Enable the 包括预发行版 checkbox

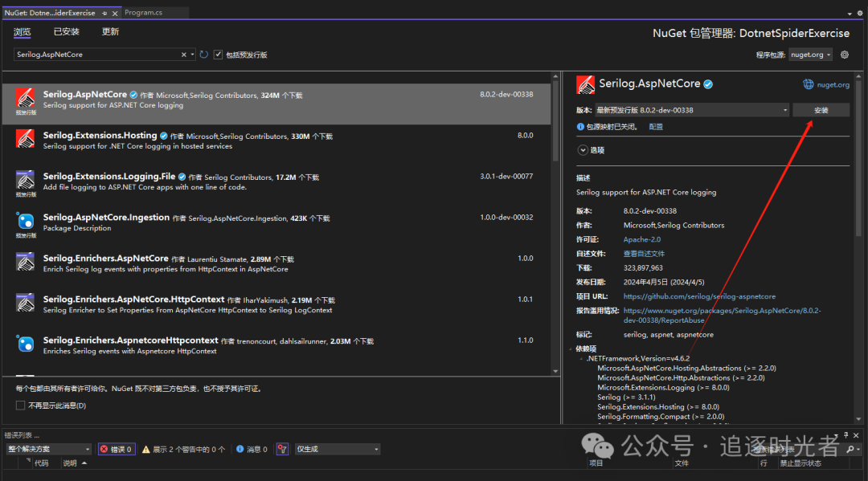click(x=218, y=55)
